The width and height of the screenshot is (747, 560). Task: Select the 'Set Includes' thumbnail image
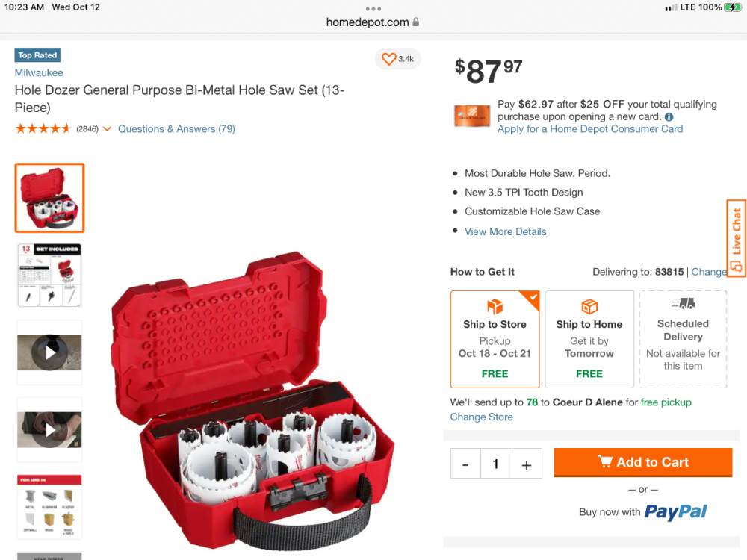[x=49, y=275]
